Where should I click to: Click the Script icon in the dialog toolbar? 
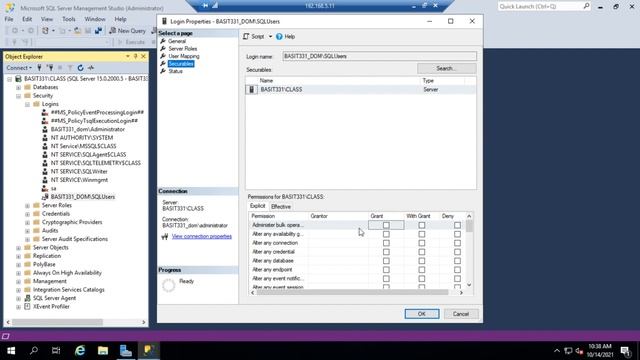[246, 36]
